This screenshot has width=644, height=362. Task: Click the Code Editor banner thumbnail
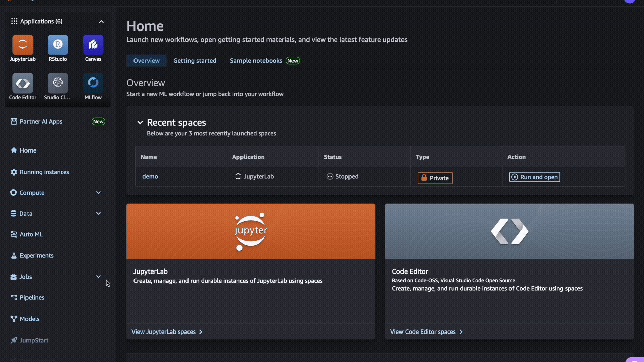click(x=509, y=232)
